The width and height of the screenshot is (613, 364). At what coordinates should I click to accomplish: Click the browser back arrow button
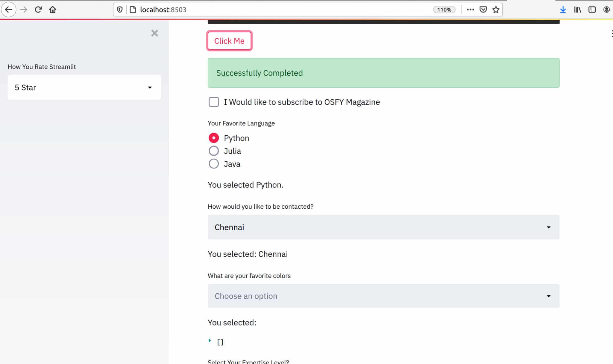pyautogui.click(x=9, y=10)
